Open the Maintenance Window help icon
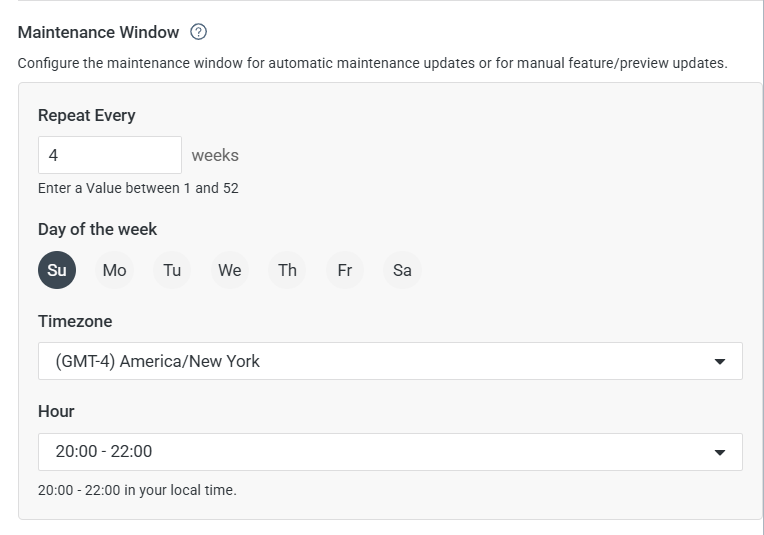The image size is (764, 535). point(198,32)
